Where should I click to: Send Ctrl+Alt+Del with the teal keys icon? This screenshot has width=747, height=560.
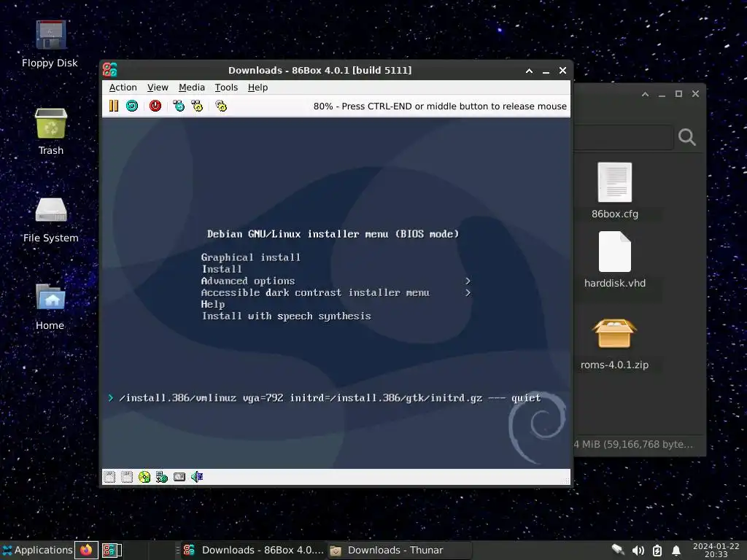pos(179,106)
